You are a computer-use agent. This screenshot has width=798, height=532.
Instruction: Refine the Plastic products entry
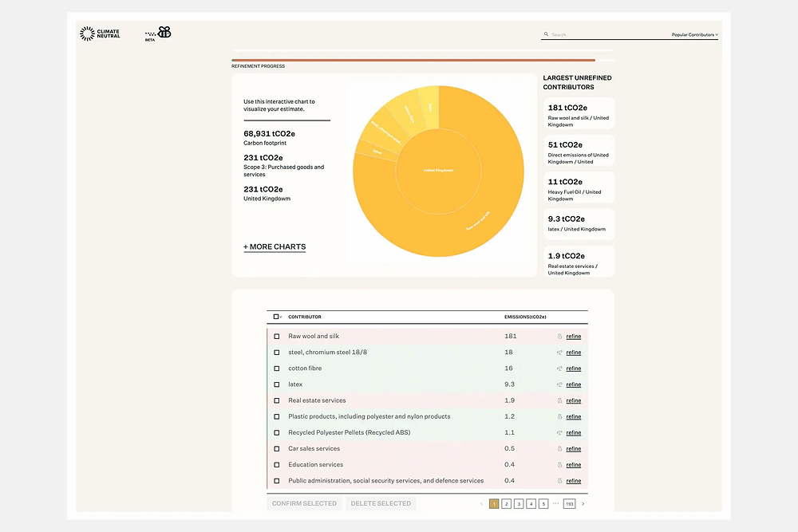(x=574, y=416)
